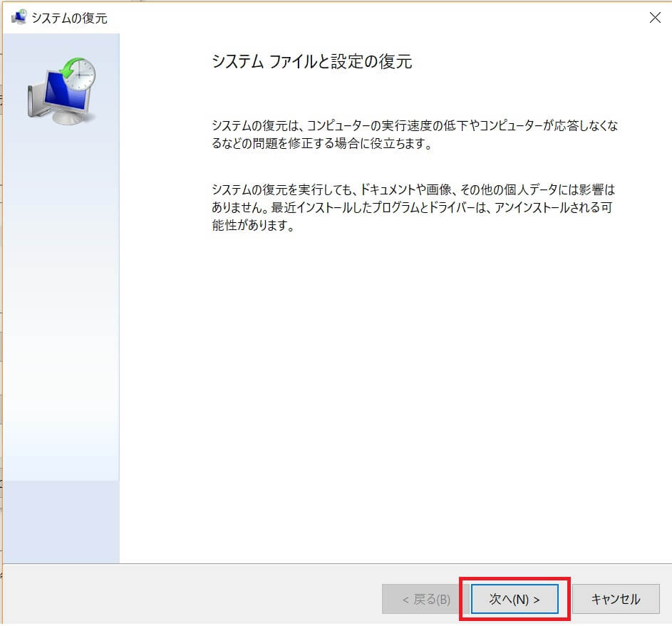The width and height of the screenshot is (672, 626).
Task: Click the 次へ(N) > button
Action: pos(515,599)
